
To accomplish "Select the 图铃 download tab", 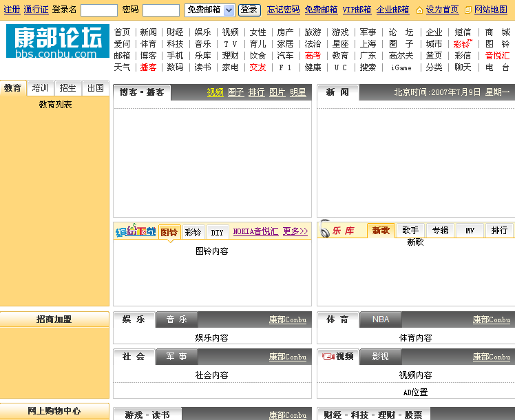I will [x=169, y=232].
